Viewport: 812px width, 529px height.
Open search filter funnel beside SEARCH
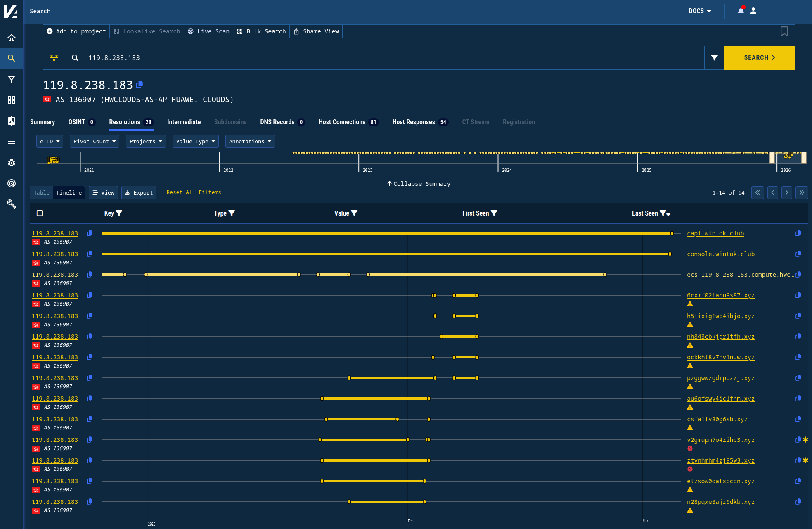714,58
